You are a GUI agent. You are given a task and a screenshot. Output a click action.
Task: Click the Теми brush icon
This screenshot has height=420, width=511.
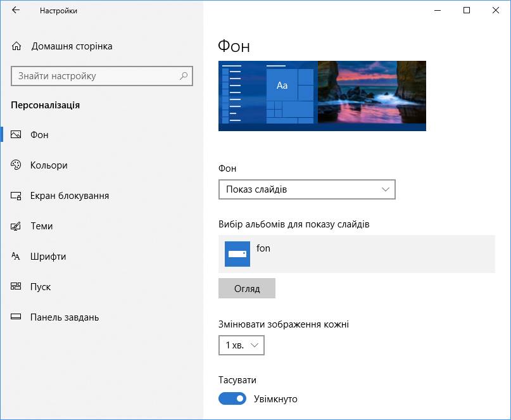(x=16, y=226)
